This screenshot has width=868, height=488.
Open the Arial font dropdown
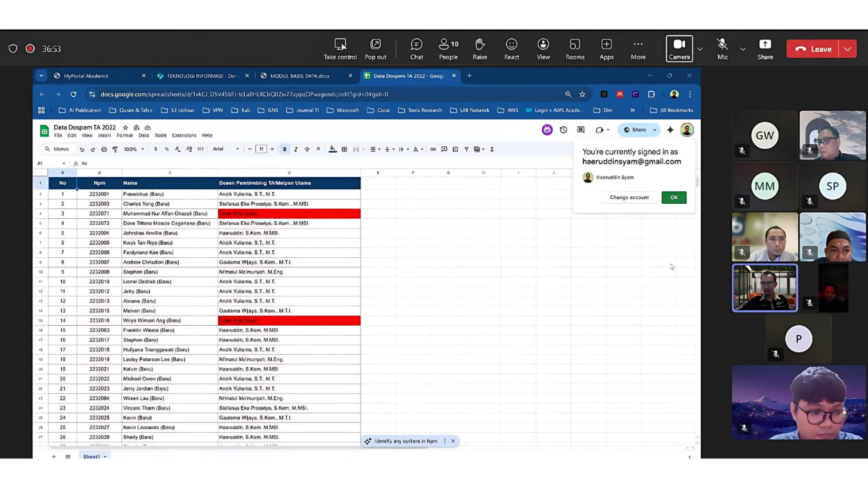(225, 150)
